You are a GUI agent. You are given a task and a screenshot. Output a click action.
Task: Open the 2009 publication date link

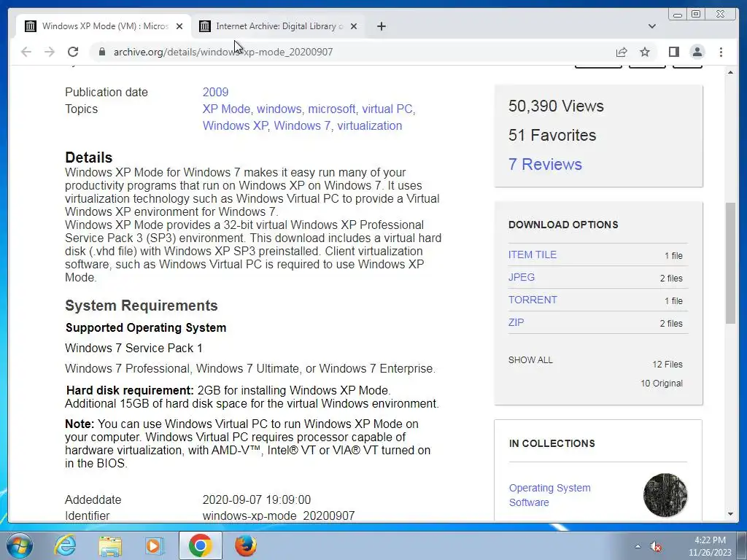215,93
